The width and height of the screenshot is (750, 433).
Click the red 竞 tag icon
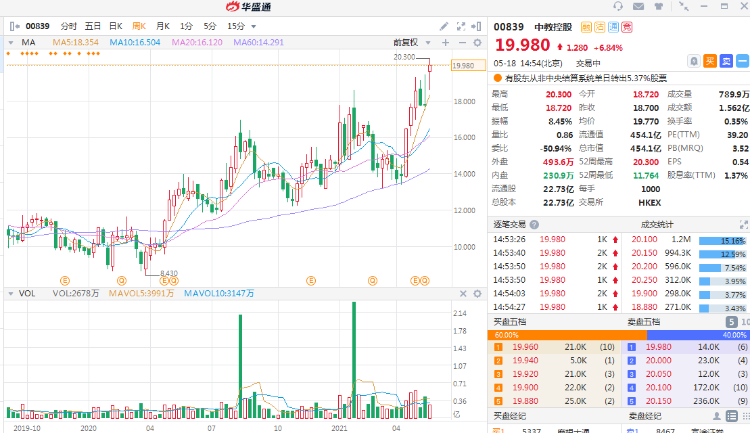627,27
